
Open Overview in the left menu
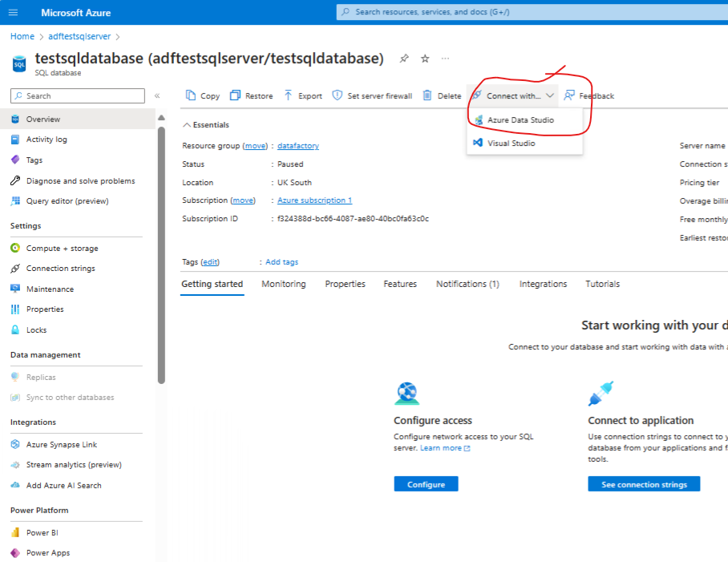[x=78, y=119]
